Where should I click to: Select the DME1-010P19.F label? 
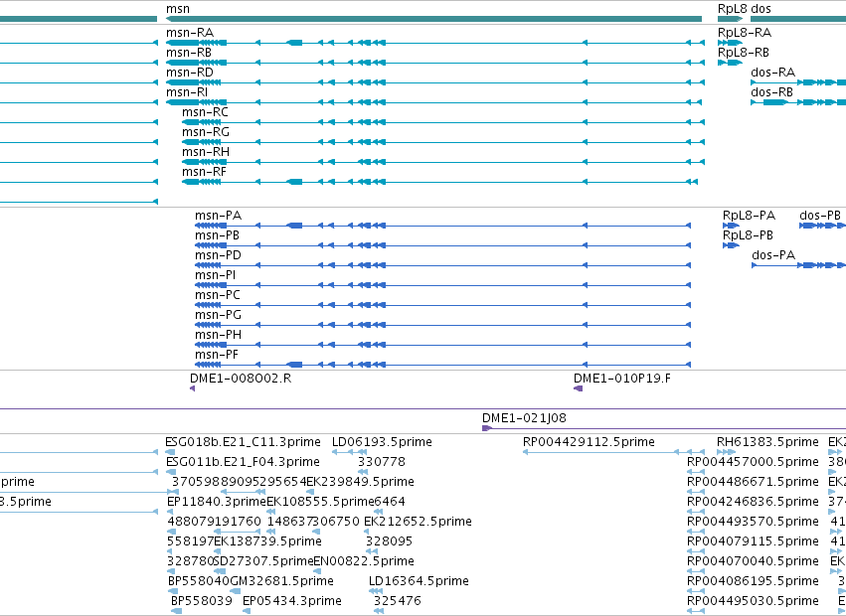[x=622, y=379]
